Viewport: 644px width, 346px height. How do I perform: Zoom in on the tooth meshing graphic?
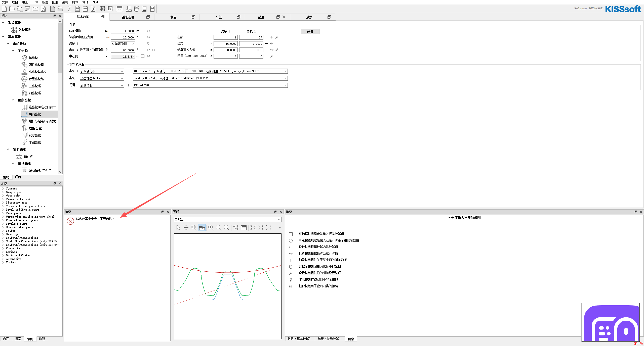[x=211, y=228]
